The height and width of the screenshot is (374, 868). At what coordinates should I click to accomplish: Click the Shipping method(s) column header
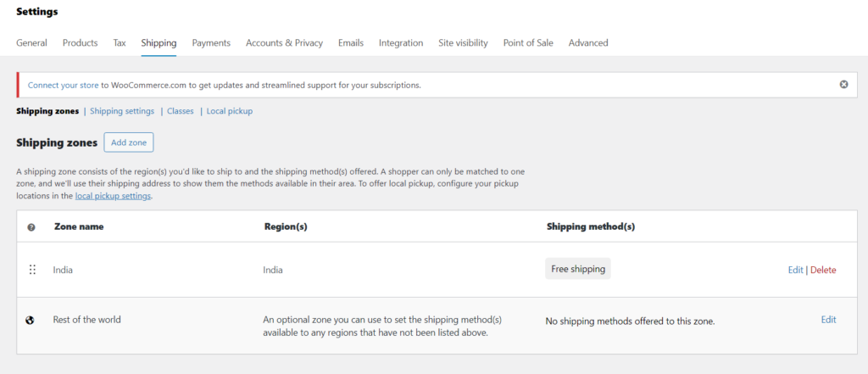click(591, 226)
